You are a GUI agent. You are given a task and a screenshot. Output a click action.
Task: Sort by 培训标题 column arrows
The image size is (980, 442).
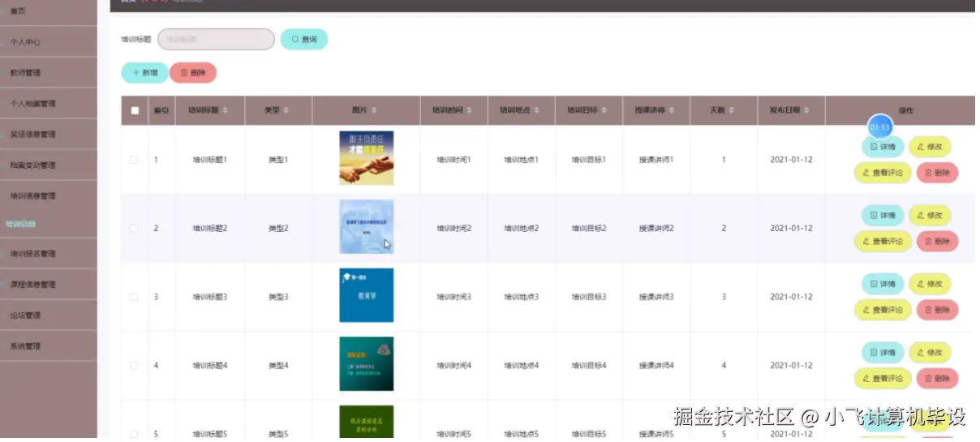coord(226,110)
